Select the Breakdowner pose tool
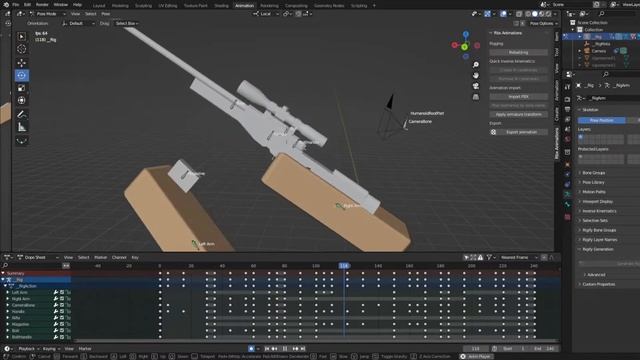The height and width of the screenshot is (360, 640). click(x=22, y=140)
